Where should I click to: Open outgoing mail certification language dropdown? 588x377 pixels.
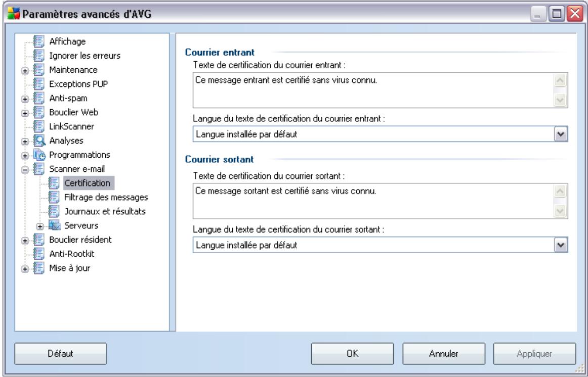pos(560,245)
